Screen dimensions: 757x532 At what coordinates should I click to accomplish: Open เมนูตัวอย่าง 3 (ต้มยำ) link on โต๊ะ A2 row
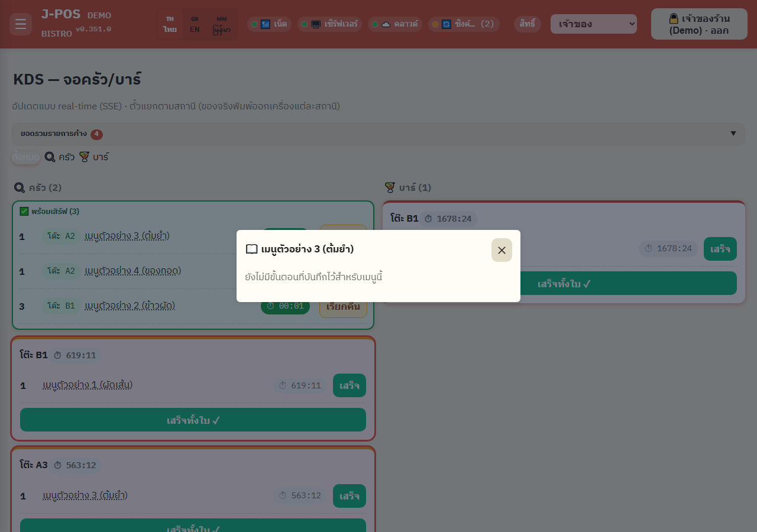point(127,236)
